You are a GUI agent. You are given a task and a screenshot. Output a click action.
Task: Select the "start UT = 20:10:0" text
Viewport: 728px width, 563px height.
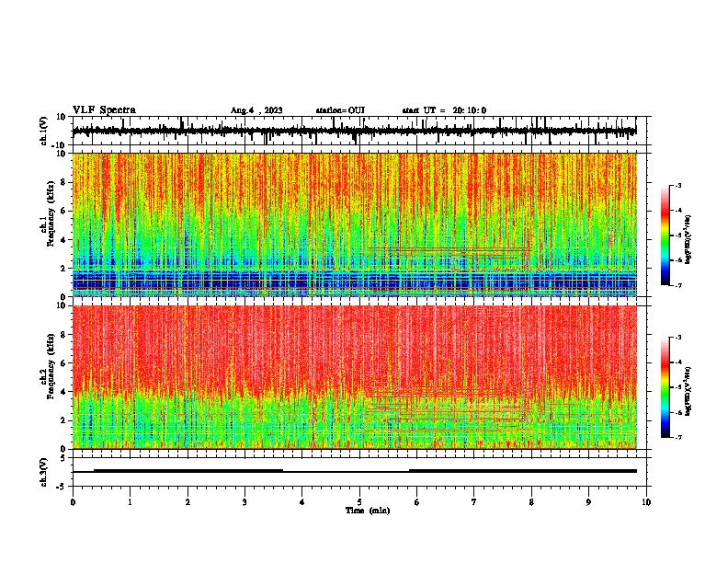click(x=444, y=110)
